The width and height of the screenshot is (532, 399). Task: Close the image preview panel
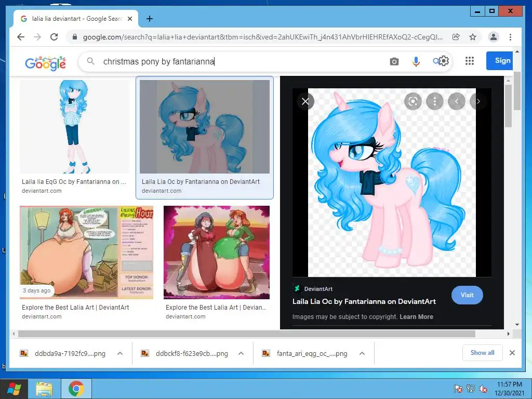(305, 101)
